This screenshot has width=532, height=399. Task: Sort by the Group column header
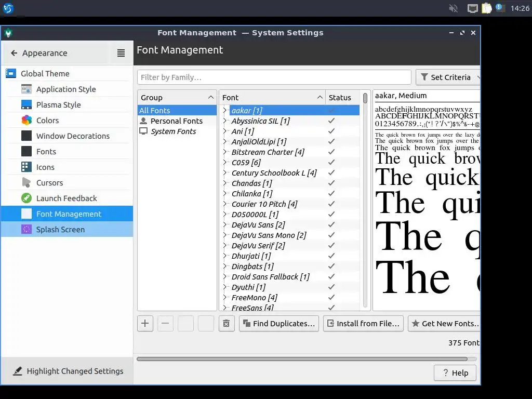[177, 98]
